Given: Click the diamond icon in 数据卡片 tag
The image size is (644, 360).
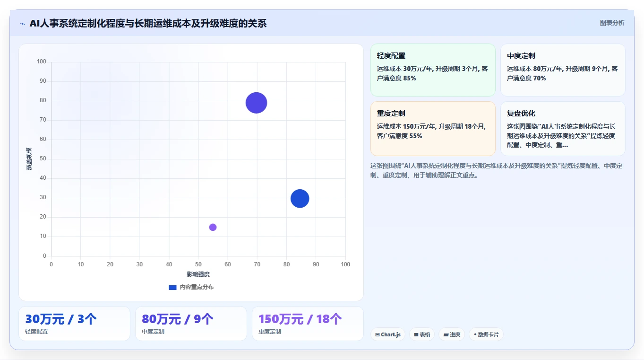Looking at the screenshot, I should click(x=475, y=334).
